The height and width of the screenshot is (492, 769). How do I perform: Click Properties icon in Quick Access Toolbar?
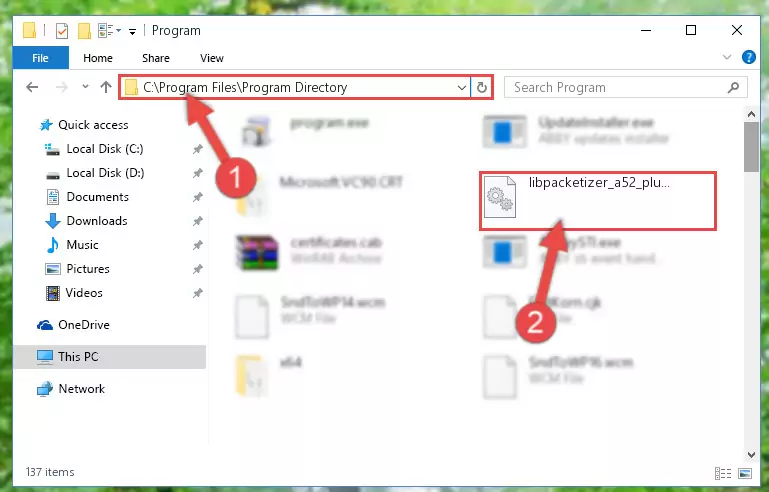[61, 31]
